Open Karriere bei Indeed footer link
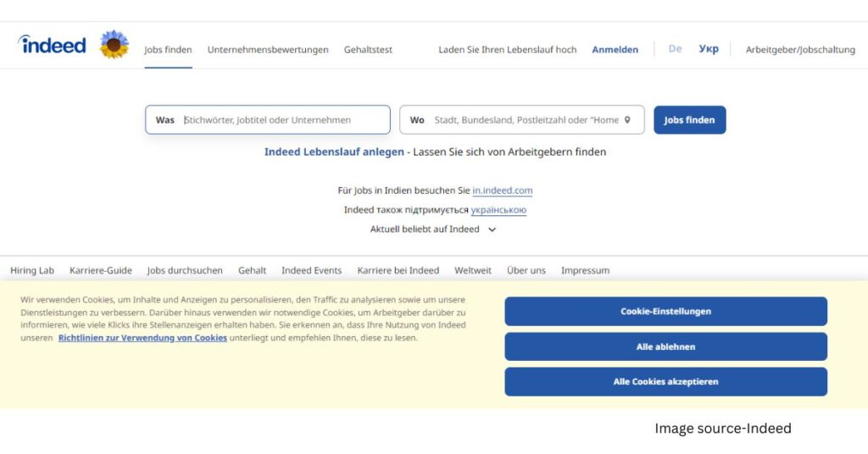The image size is (868, 454). point(398,270)
